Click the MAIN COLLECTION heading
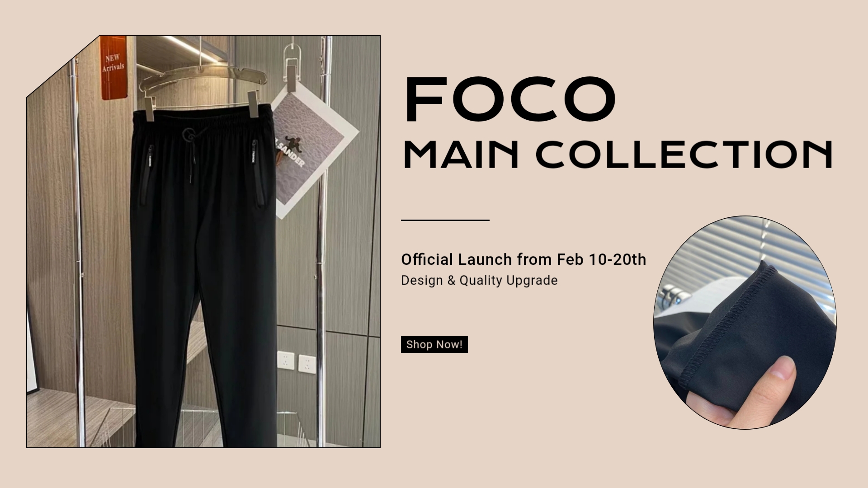Viewport: 868px width, 488px height. coord(618,154)
